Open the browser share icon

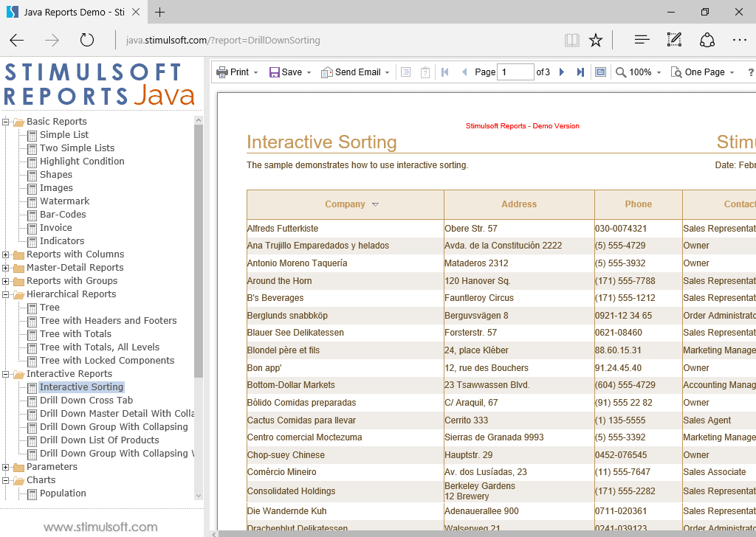tap(707, 40)
